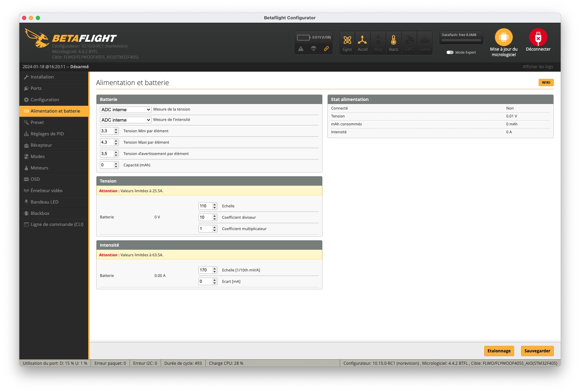Screen dimensions: 580x392
Task: Click the Utilisation du port status text
Action: coord(55,363)
